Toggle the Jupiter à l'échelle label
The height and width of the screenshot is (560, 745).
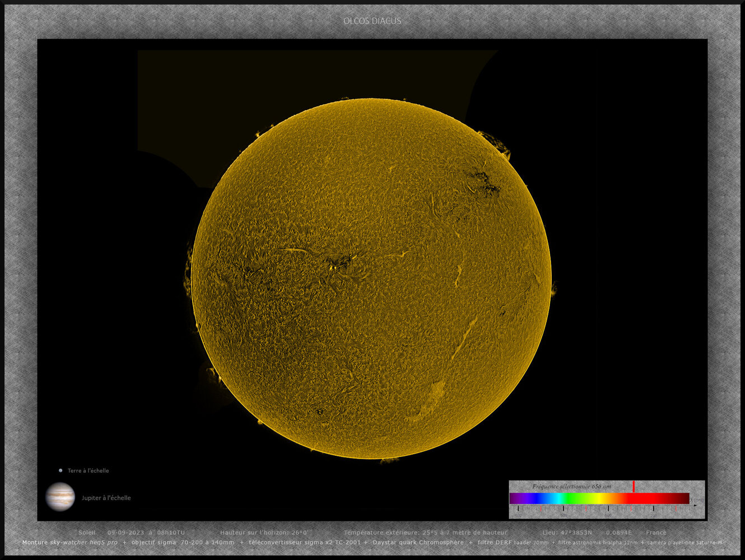[106, 497]
